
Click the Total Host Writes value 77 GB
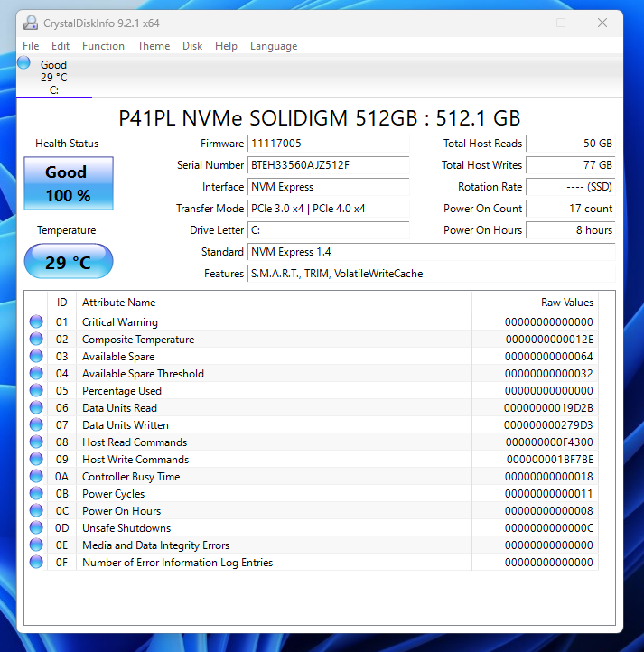point(570,165)
